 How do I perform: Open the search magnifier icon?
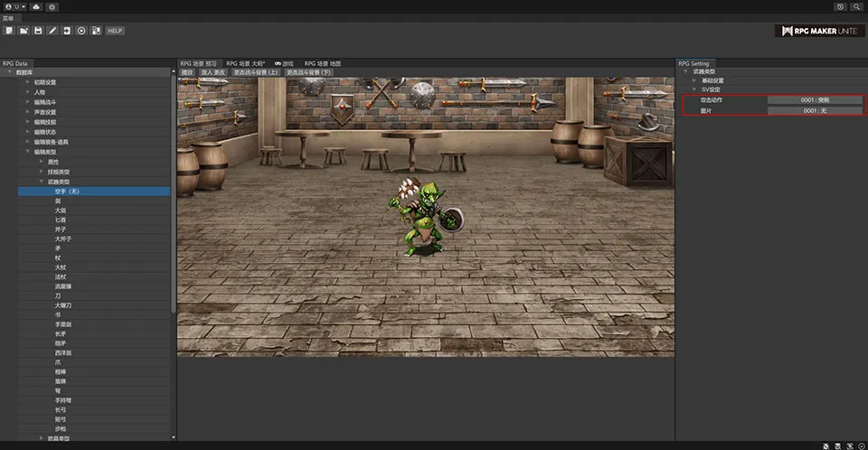[855, 6]
